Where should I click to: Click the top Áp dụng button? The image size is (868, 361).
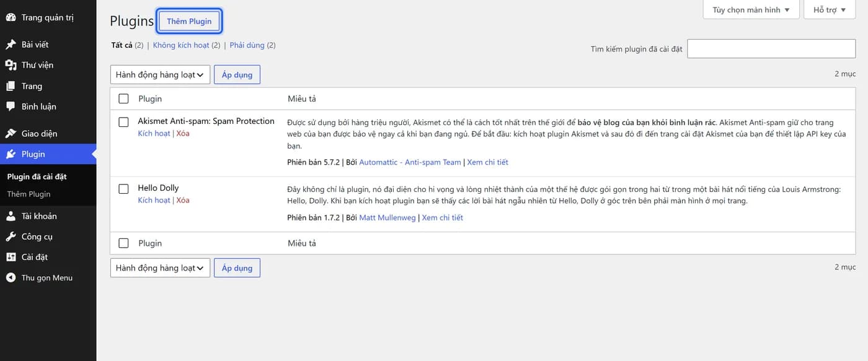[237, 75]
